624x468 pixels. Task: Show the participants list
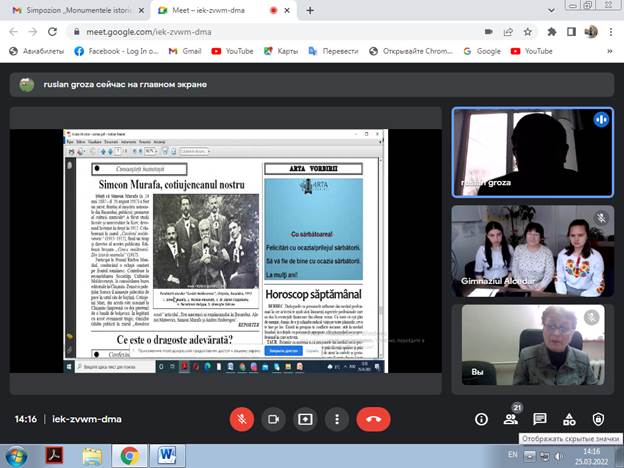click(x=512, y=419)
